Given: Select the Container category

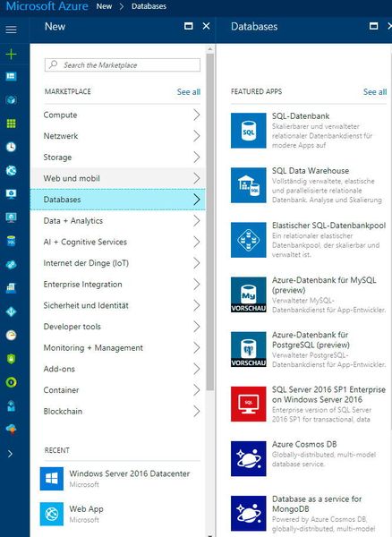Looking at the screenshot, I should [118, 390].
